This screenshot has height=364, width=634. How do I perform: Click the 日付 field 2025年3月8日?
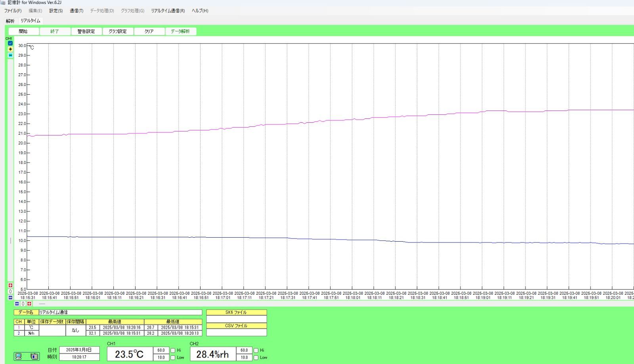point(79,350)
